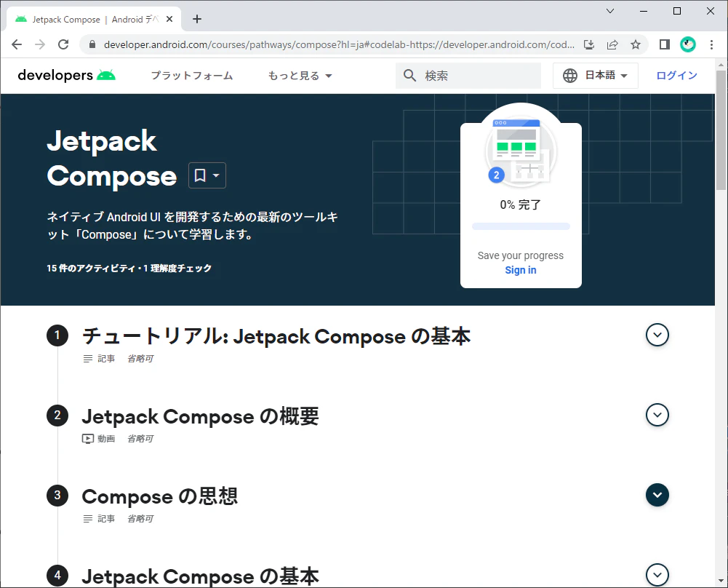Click the article icon under the チュートリアル item
Viewport: 728px width, 588px height.
[88, 359]
